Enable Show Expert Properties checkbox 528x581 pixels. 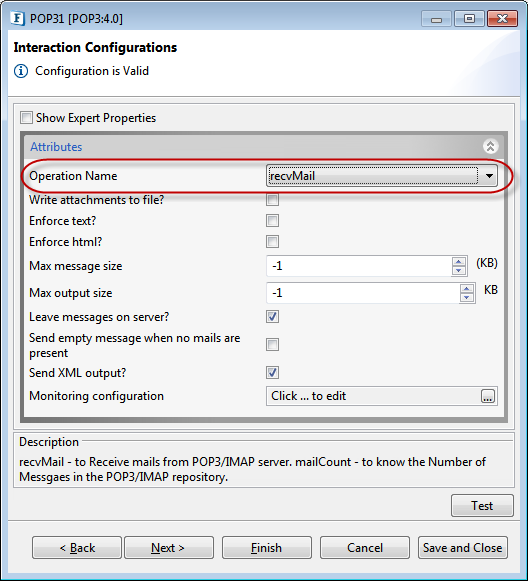click(26, 118)
